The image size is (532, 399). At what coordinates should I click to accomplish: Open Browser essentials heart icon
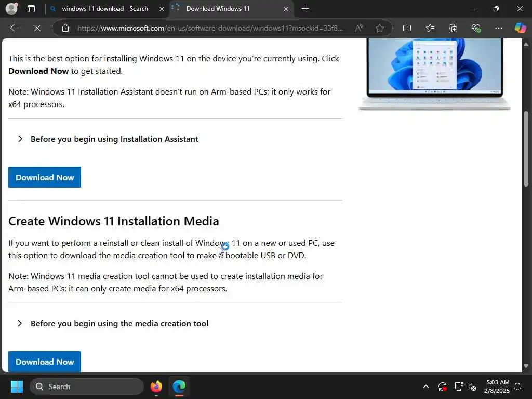pyautogui.click(x=476, y=28)
